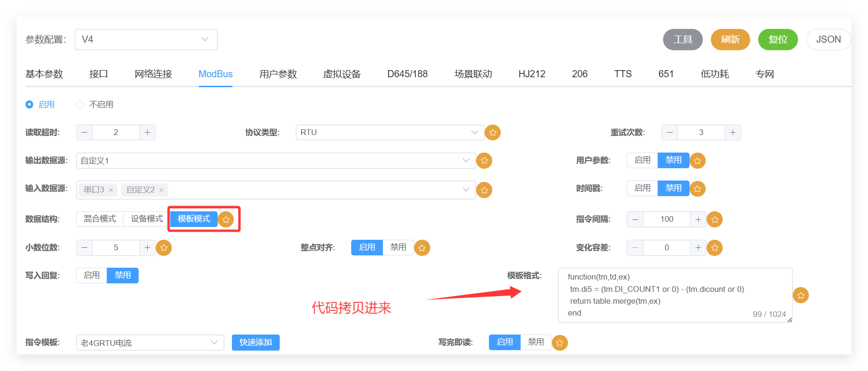Click star icon next to 小数位数 stepper
Screen dimensions: 868x371
(164, 247)
